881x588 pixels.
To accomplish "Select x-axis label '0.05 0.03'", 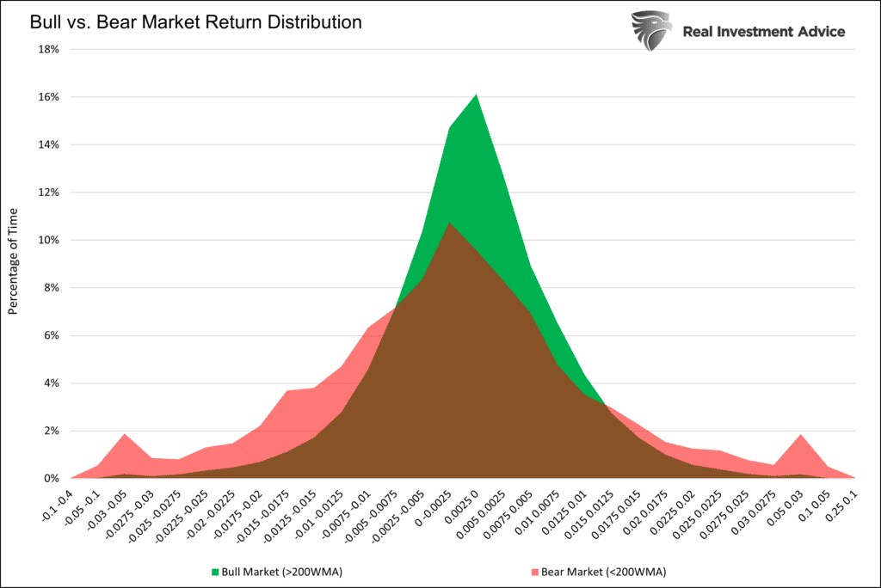I will (x=786, y=508).
